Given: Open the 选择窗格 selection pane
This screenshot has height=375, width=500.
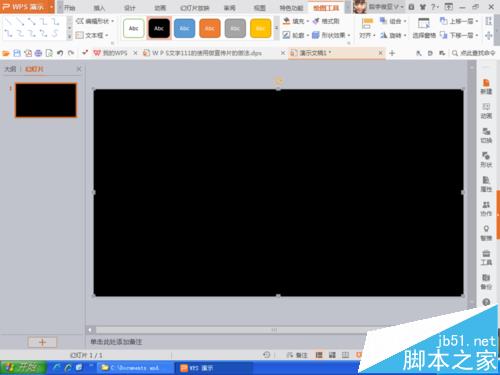Looking at the screenshot, I should click(x=424, y=28).
